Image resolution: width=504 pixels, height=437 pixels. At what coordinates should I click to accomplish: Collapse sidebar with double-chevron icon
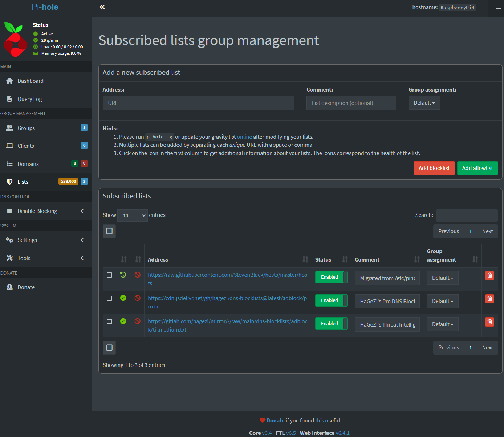click(x=102, y=7)
